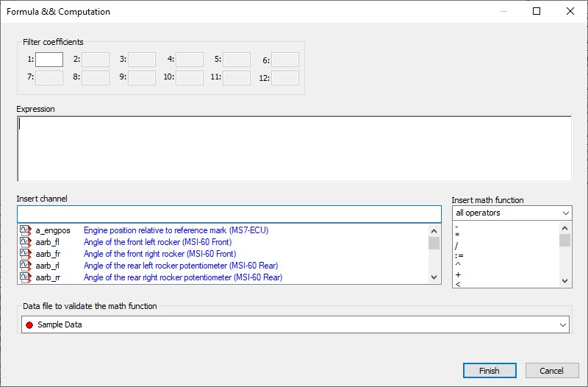Click the aarb_fl channel icon
This screenshot has width=588, height=387.
click(x=26, y=242)
